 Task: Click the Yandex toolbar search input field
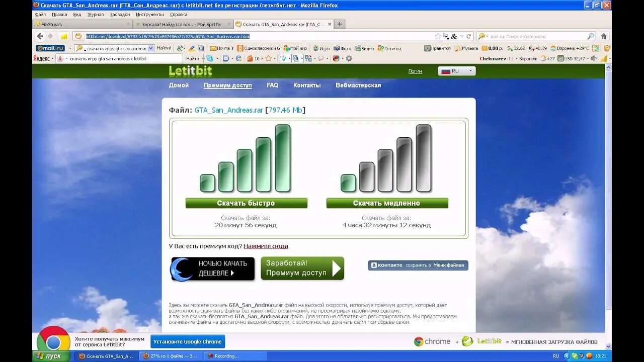(119, 58)
